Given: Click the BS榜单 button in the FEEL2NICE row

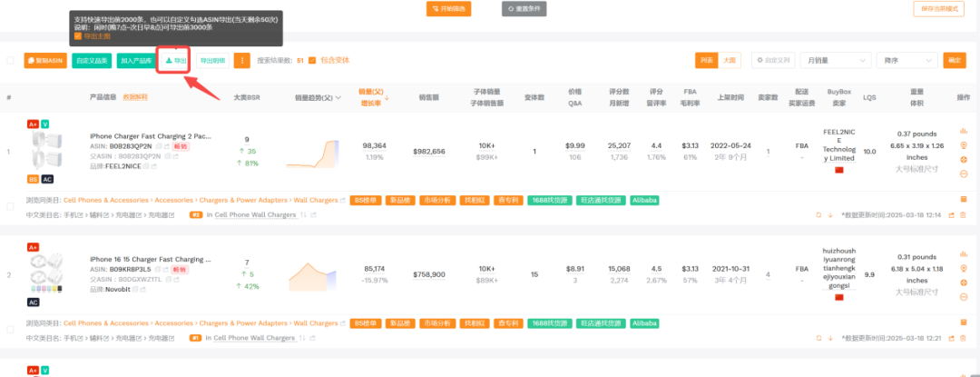Looking at the screenshot, I should 365,201.
